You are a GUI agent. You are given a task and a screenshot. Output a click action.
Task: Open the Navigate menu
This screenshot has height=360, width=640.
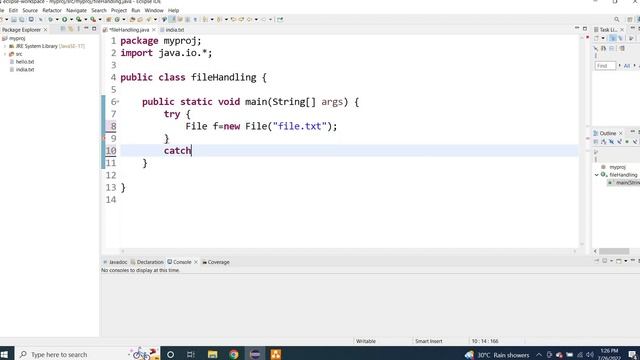point(76,10)
